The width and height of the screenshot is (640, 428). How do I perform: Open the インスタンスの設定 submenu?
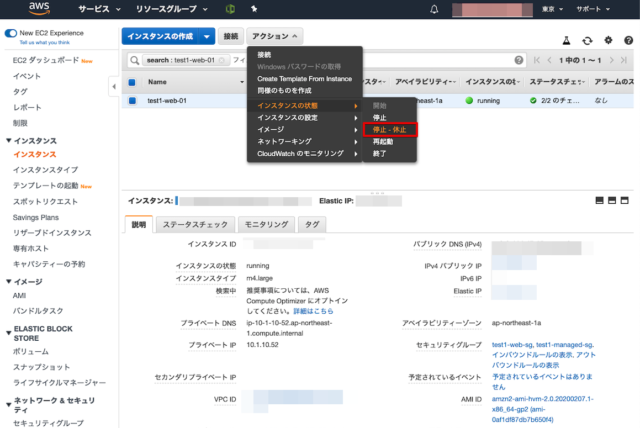pyautogui.click(x=304, y=118)
